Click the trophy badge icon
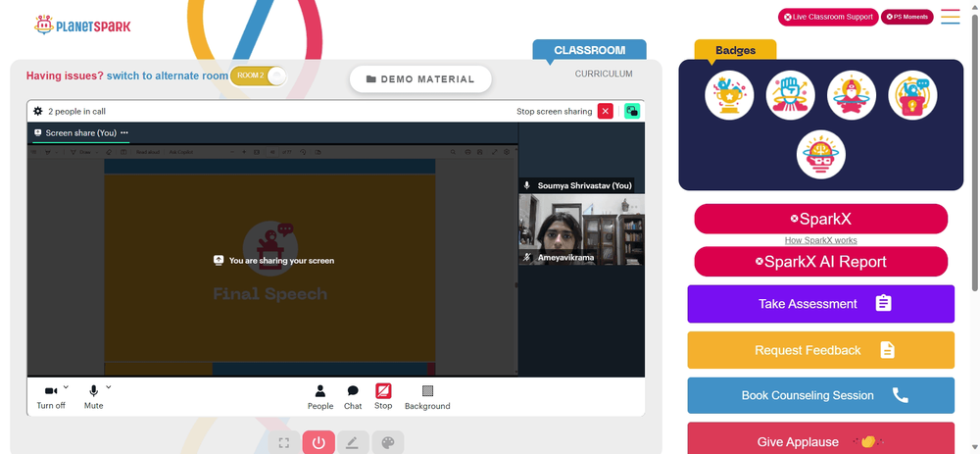The width and height of the screenshot is (980, 454). [x=729, y=95]
